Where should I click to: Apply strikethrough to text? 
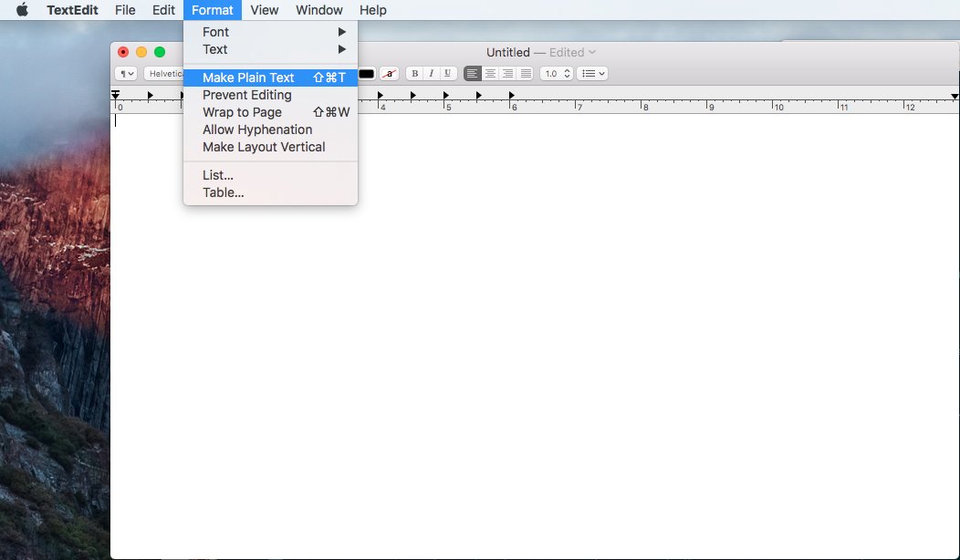(x=389, y=74)
